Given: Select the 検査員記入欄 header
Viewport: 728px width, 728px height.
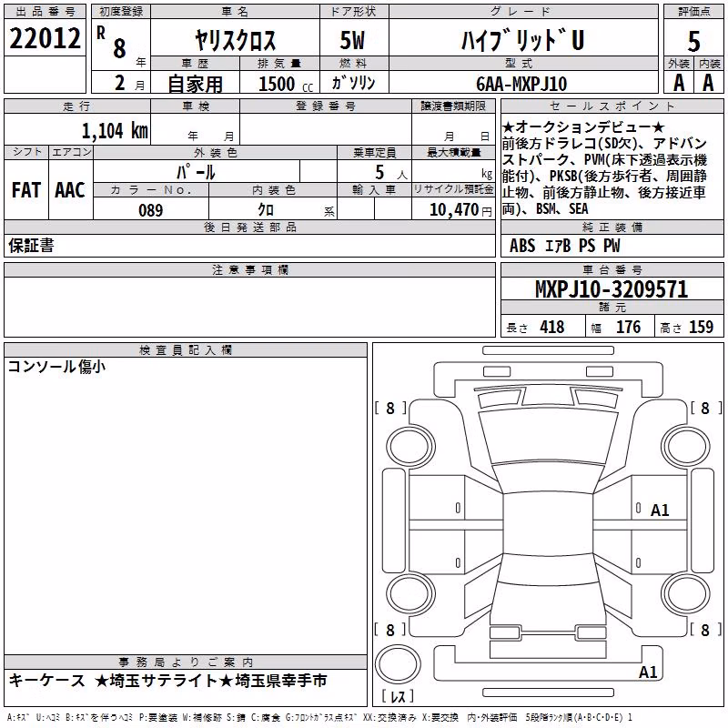Looking at the screenshot, I should [x=186, y=350].
